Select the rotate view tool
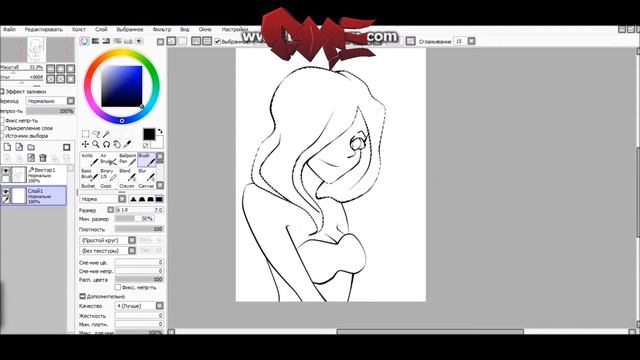 point(107,144)
